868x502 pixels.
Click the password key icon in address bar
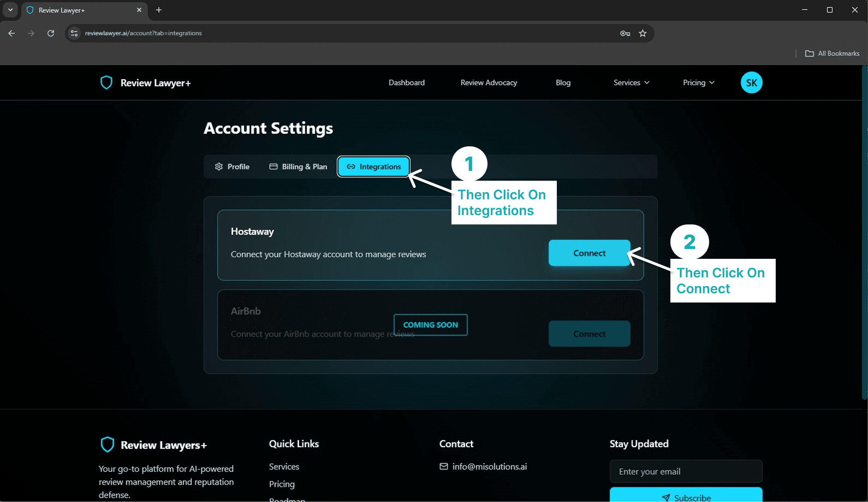(625, 33)
